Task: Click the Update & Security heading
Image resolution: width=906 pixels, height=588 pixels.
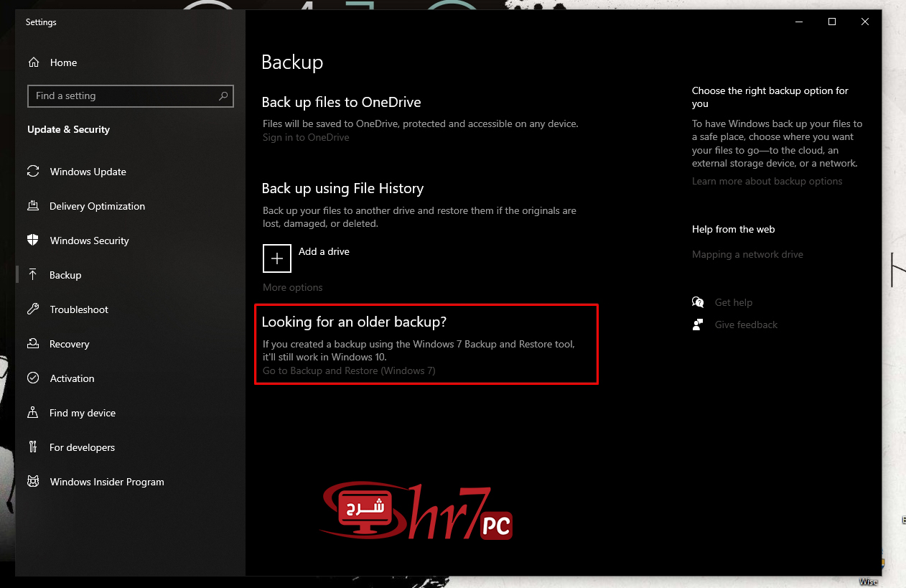Action: point(68,129)
